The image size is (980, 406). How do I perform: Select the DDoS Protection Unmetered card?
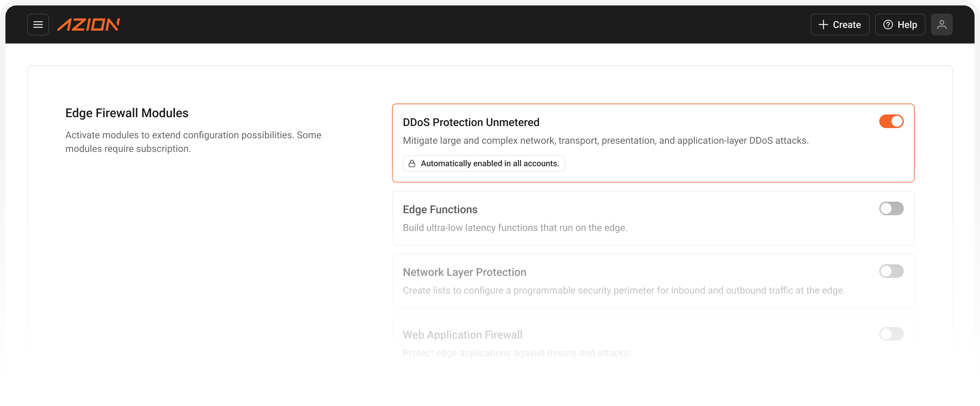(653, 143)
